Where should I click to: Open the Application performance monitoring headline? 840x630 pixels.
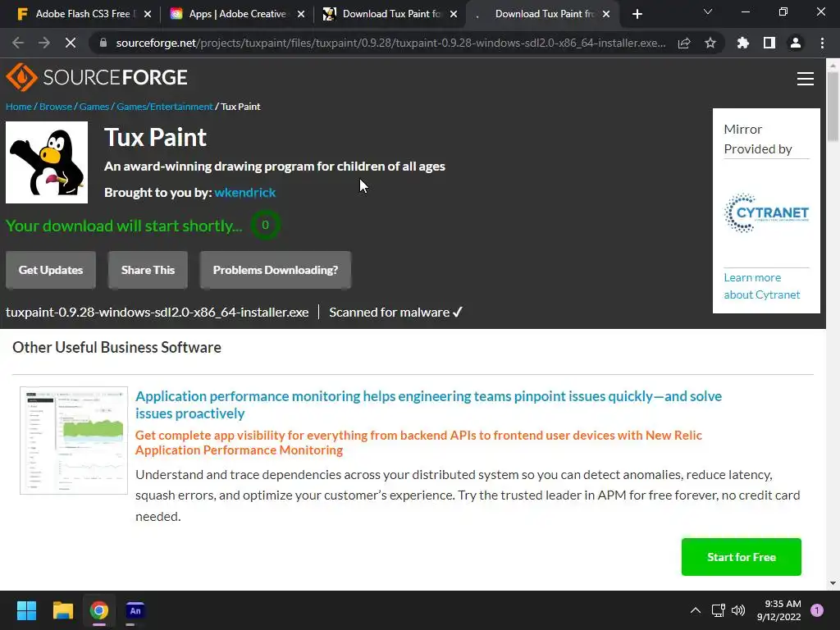(428, 404)
